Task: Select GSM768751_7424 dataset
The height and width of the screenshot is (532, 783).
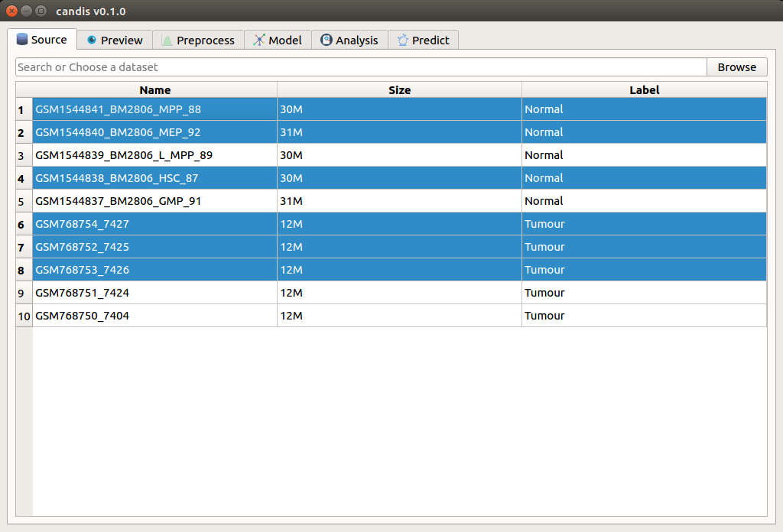Action: pyautogui.click(x=154, y=293)
